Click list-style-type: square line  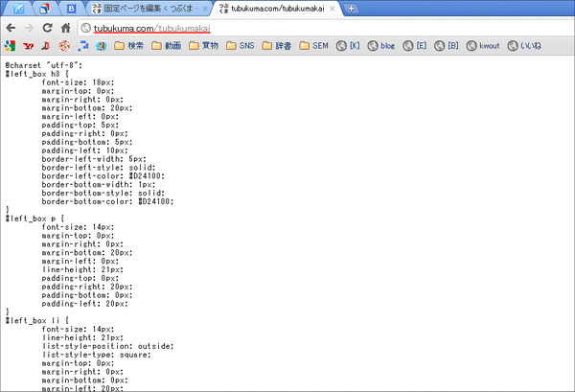(96, 355)
